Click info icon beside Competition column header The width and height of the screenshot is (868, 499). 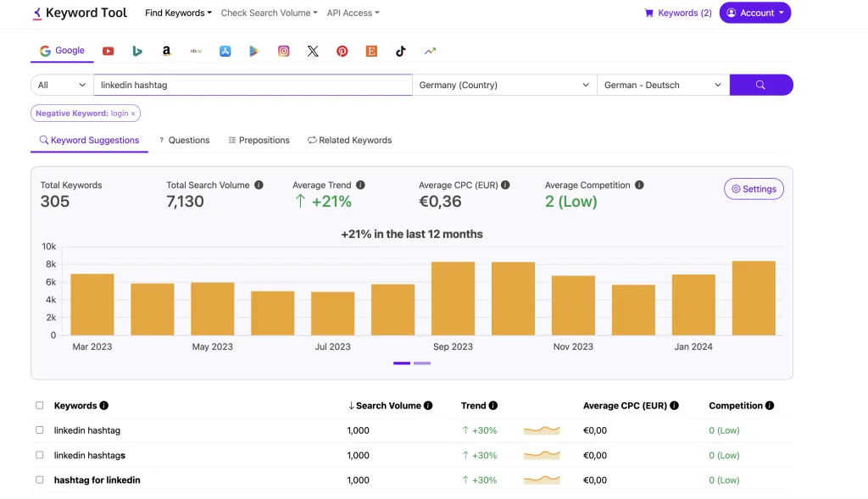(x=770, y=406)
